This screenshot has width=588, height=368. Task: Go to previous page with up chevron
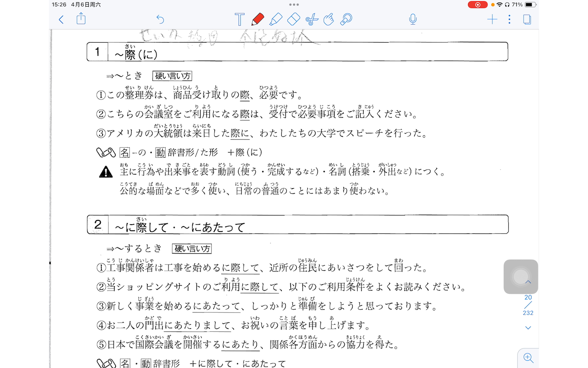pyautogui.click(x=528, y=282)
